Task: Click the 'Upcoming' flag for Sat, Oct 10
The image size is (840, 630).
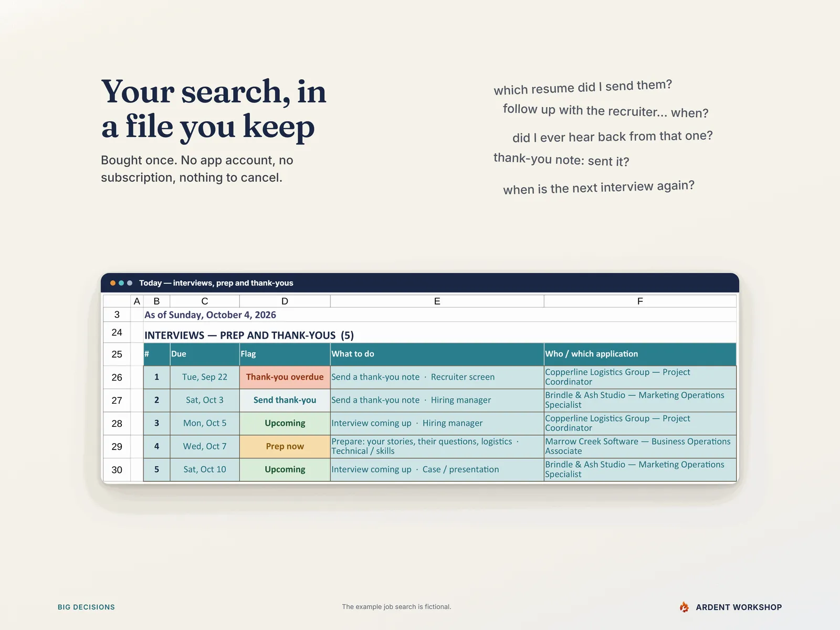Action: coord(285,470)
